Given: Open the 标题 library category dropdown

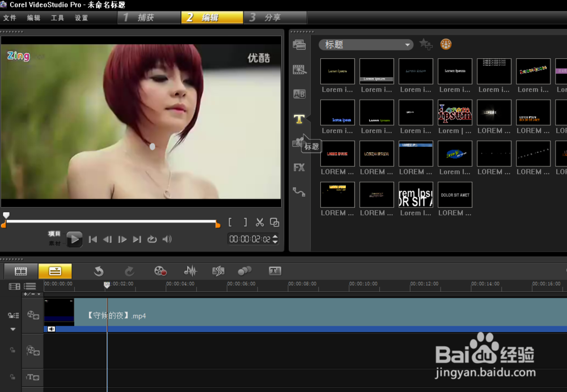Looking at the screenshot, I should 366,45.
